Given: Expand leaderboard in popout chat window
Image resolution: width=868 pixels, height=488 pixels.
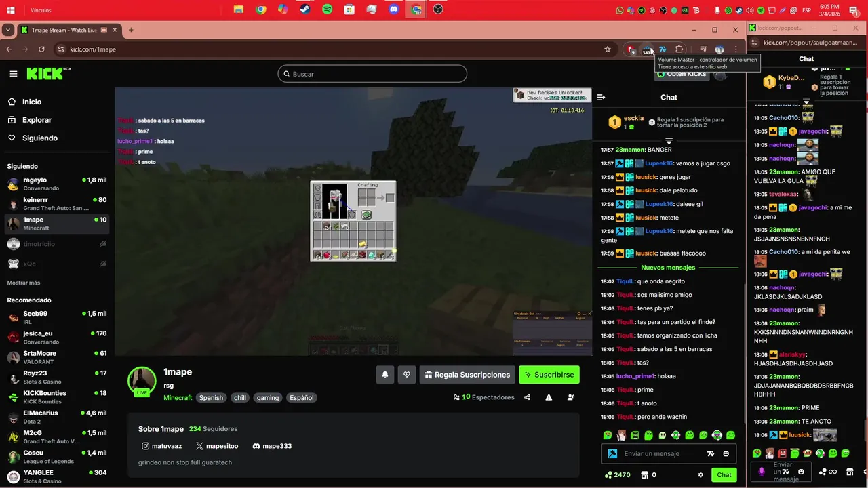Looking at the screenshot, I should [x=806, y=101].
